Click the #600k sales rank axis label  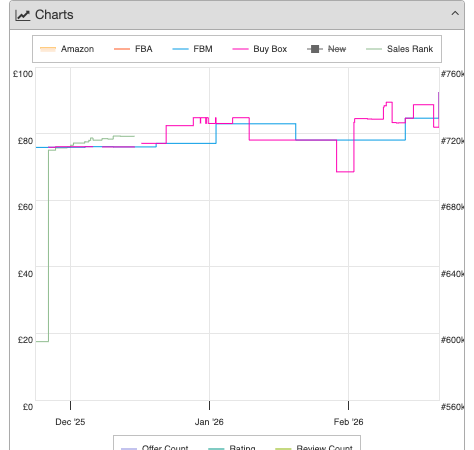pos(452,340)
